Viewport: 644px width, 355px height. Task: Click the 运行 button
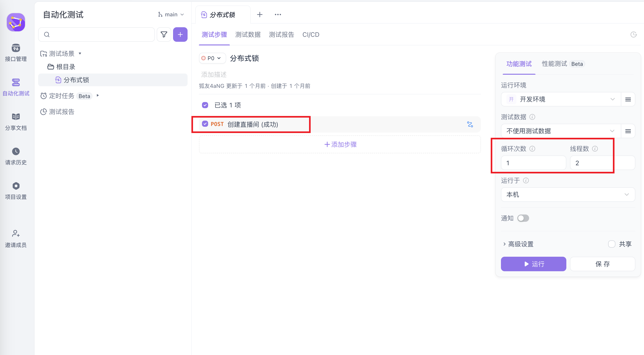click(533, 264)
